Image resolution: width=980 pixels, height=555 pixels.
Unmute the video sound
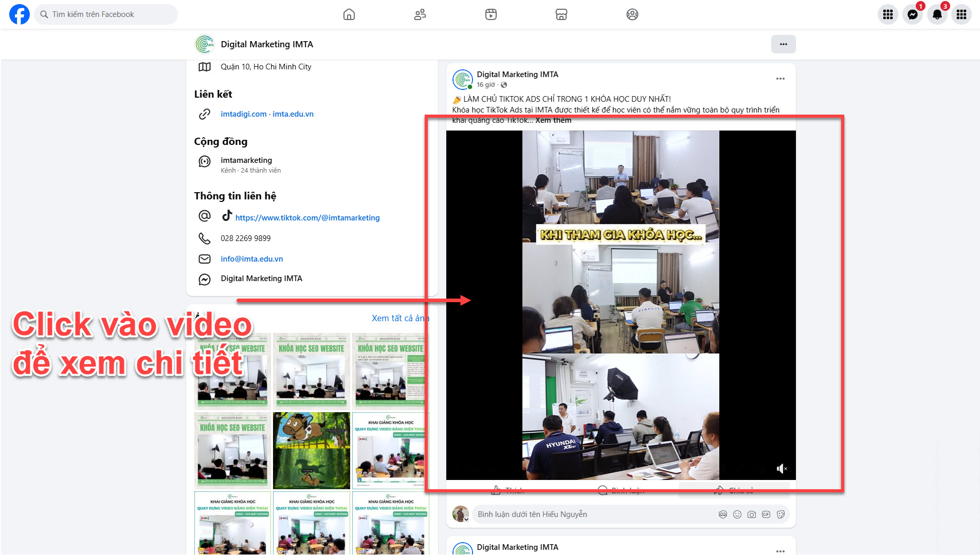(x=782, y=468)
